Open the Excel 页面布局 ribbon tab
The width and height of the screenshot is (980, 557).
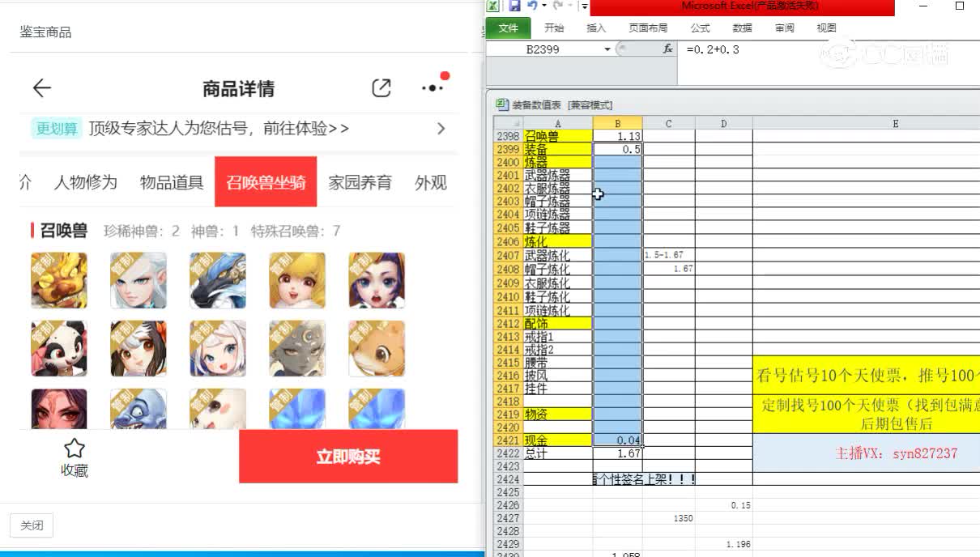click(649, 28)
